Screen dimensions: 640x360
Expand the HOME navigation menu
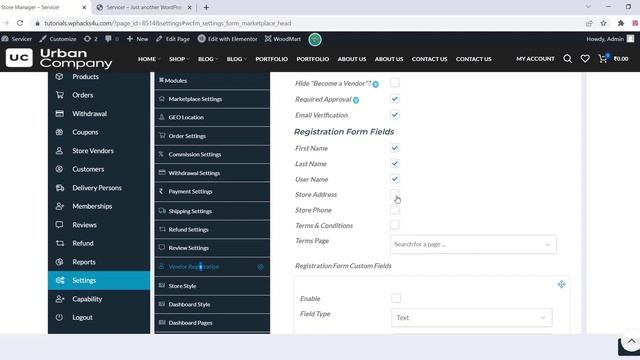coord(149,59)
